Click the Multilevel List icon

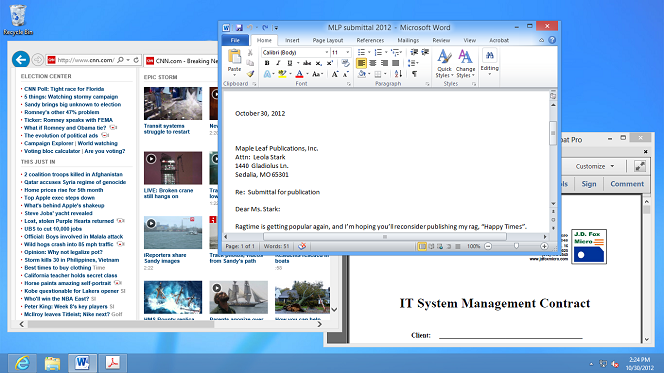396,52
